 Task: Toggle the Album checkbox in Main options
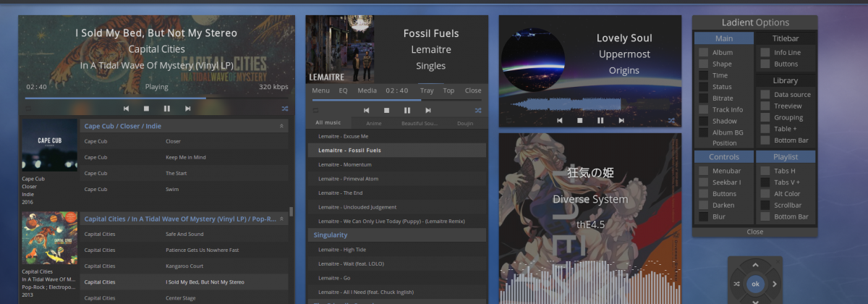[x=703, y=52]
